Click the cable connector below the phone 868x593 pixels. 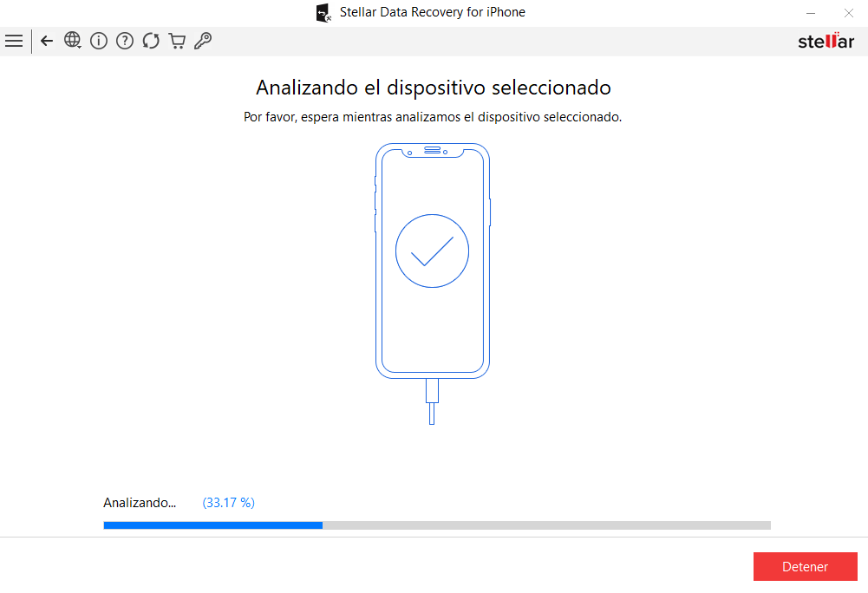pyautogui.click(x=433, y=401)
